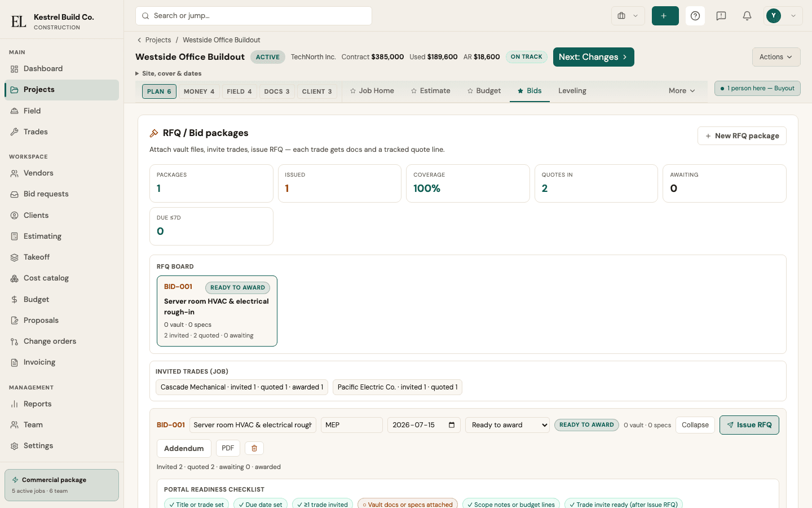
Task: Select the DOCS 3 group pill
Action: tap(277, 91)
